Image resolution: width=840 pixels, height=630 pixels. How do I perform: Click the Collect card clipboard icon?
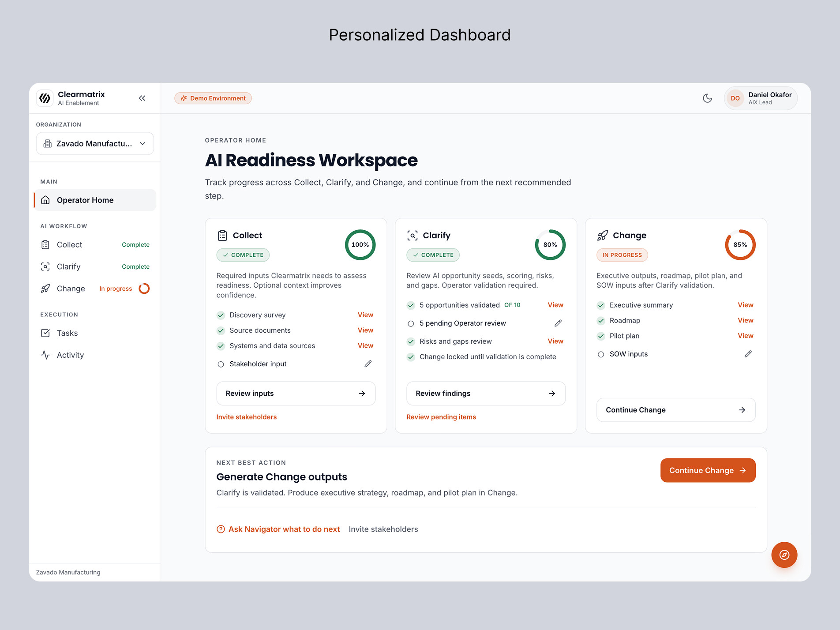click(222, 236)
